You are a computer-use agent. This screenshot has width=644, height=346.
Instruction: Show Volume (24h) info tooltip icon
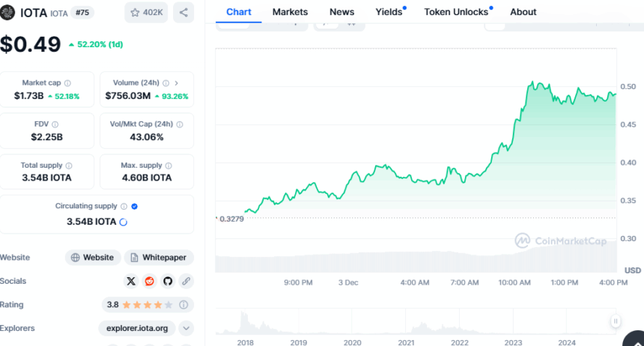166,83
